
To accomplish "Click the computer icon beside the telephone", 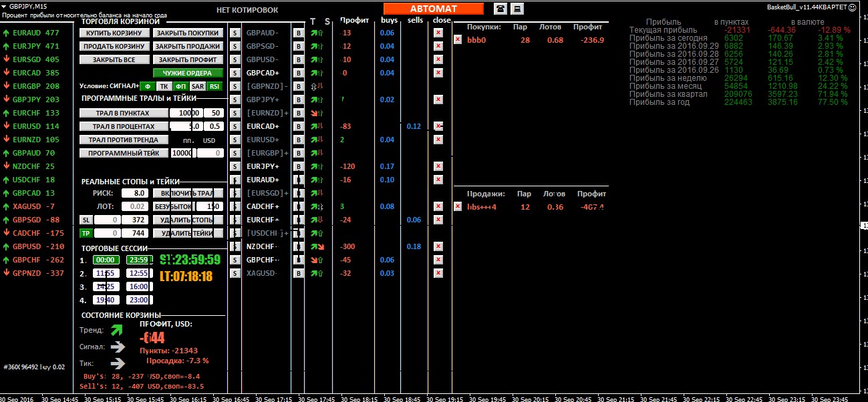I will 517,8.
